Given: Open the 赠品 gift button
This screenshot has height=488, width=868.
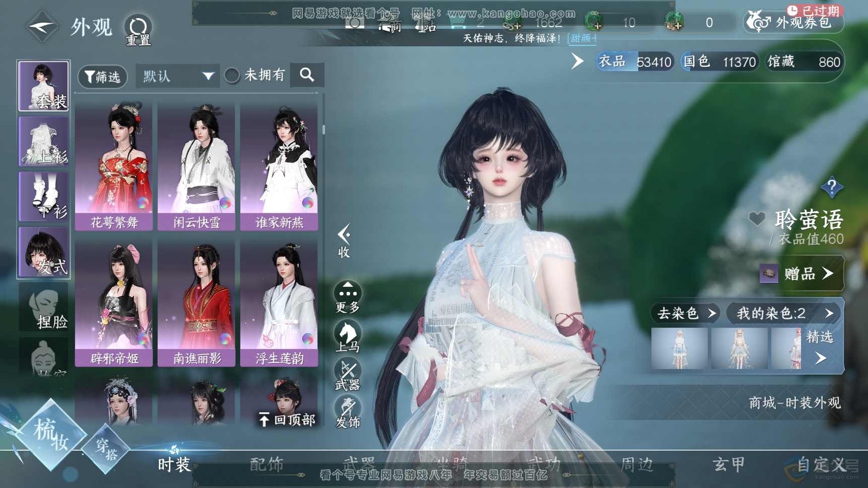Looking at the screenshot, I should (801, 273).
